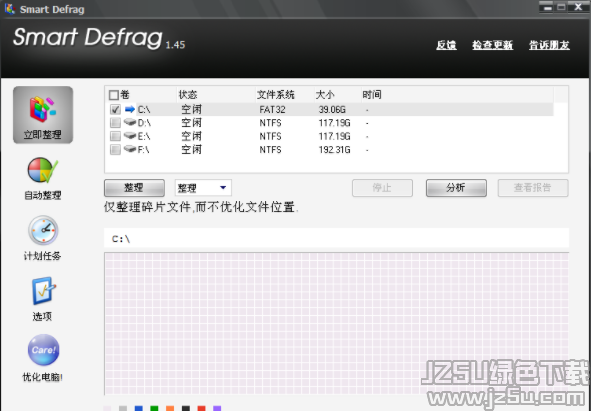Open the 反馈 feedback link
591x411 pixels.
click(x=446, y=45)
